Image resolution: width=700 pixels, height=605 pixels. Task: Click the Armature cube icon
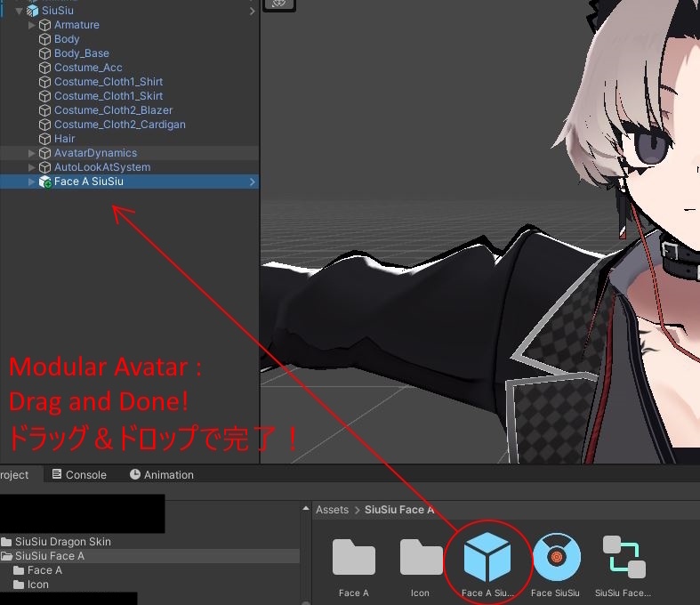[44, 25]
